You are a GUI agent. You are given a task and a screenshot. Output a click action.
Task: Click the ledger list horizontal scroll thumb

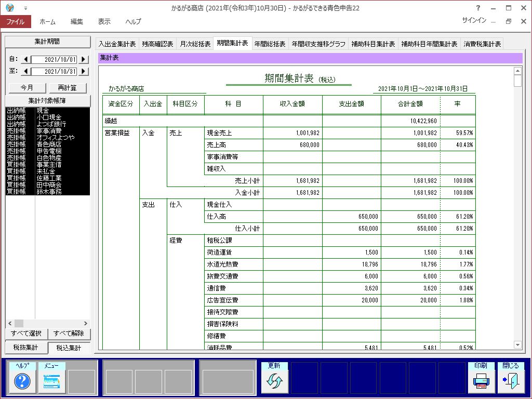point(19,323)
